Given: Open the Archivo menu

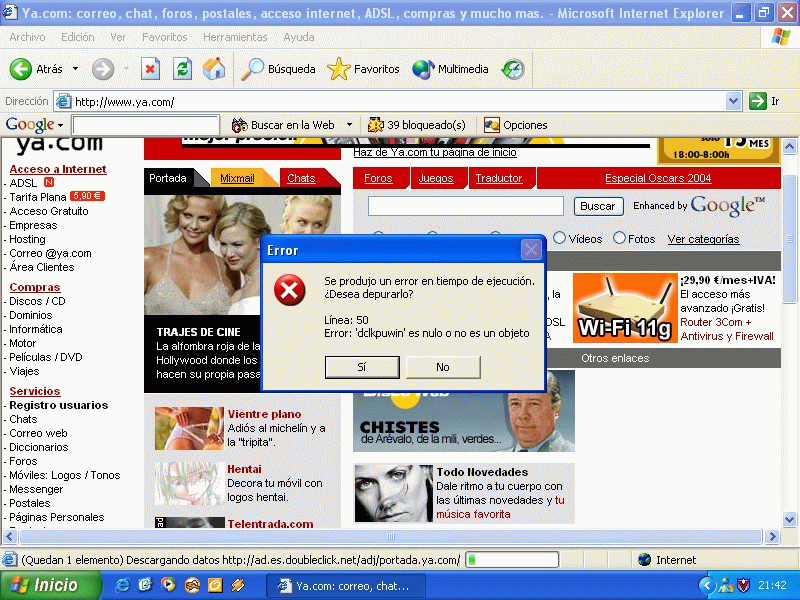Looking at the screenshot, I should click(27, 37).
